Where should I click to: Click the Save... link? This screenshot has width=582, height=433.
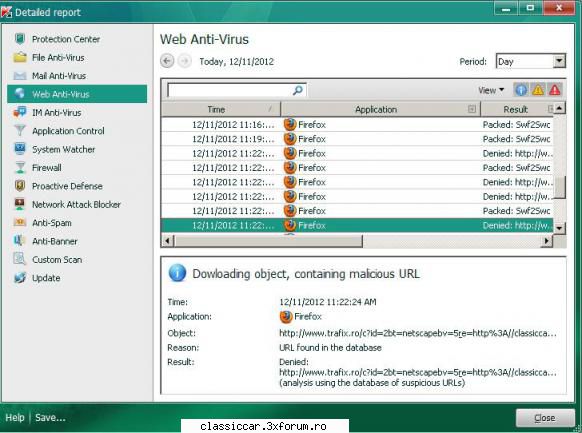[50, 418]
